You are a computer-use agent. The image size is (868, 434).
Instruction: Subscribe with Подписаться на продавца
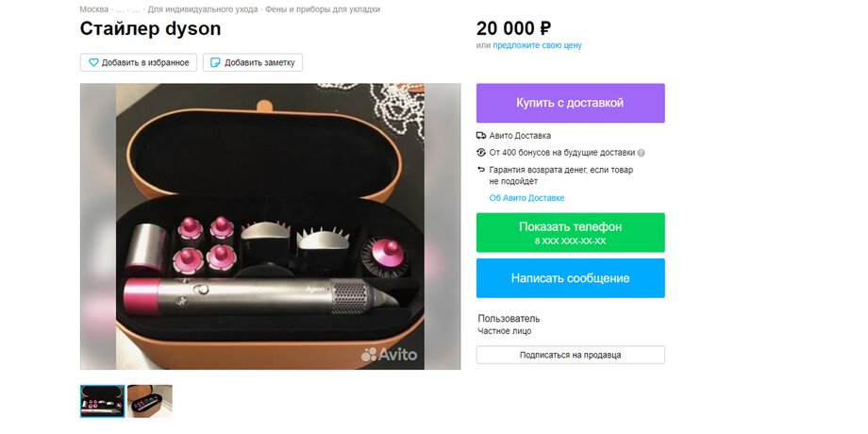pyautogui.click(x=570, y=355)
